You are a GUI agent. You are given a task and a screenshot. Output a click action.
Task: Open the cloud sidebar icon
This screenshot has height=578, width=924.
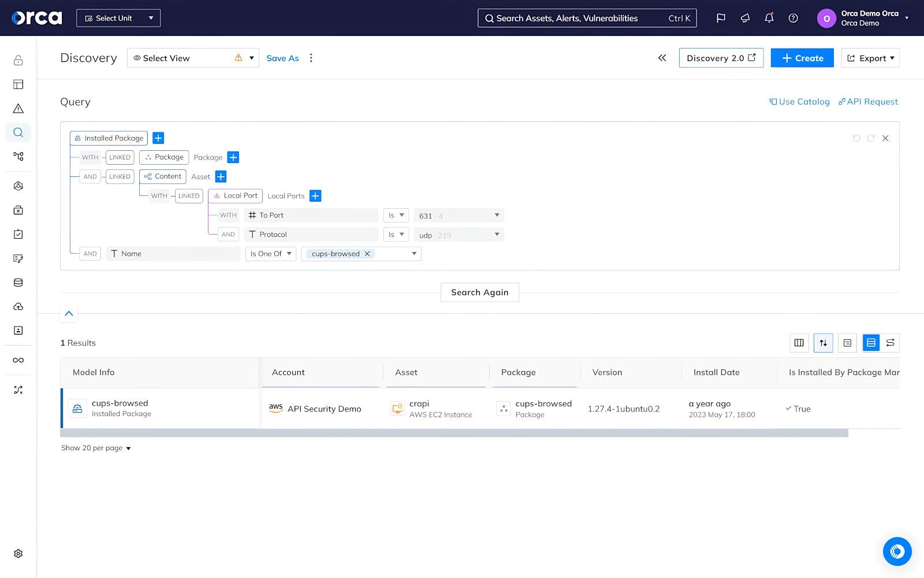click(x=18, y=306)
